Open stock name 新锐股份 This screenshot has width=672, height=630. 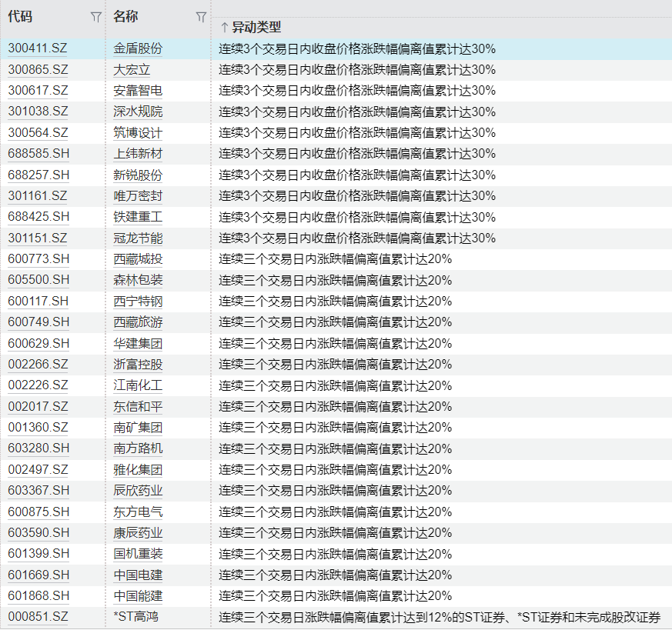(138, 175)
